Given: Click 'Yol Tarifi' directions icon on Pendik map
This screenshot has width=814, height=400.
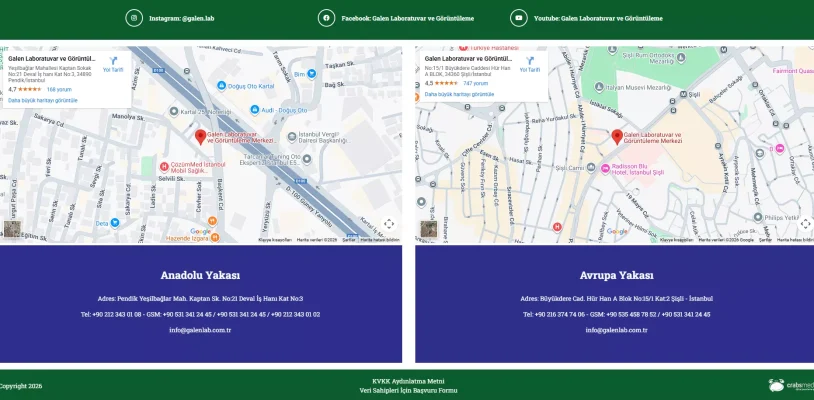Looking at the screenshot, I should [x=113, y=60].
